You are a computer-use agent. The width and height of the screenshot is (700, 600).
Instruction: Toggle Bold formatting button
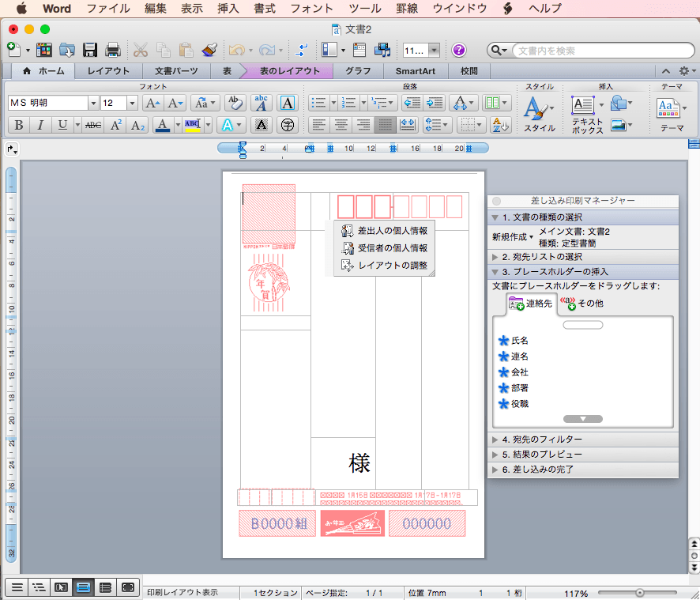[x=18, y=125]
